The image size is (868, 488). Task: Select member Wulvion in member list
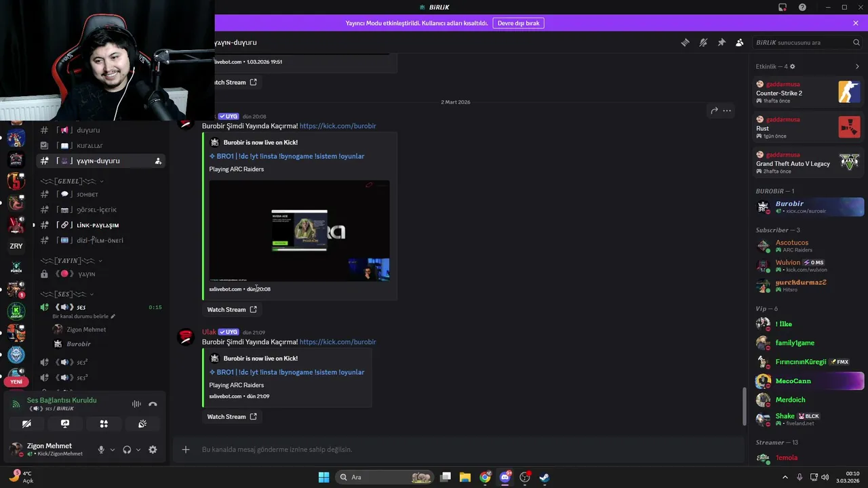(x=809, y=266)
